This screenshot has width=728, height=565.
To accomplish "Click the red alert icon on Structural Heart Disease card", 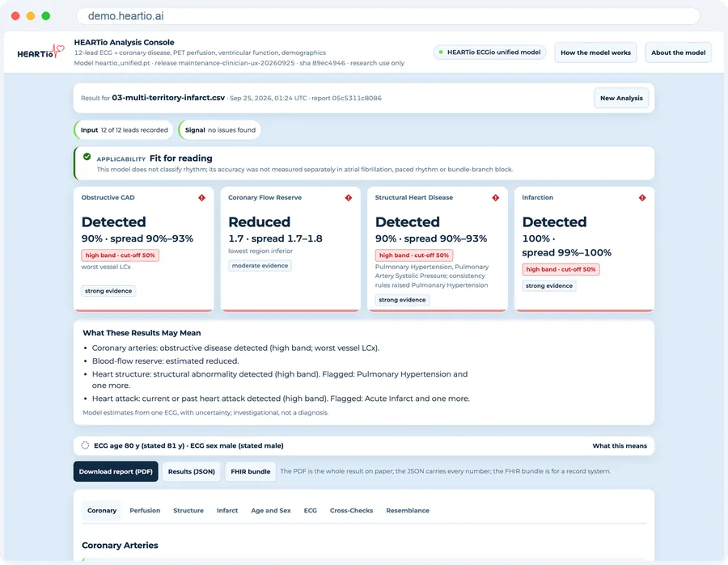I will tap(495, 197).
